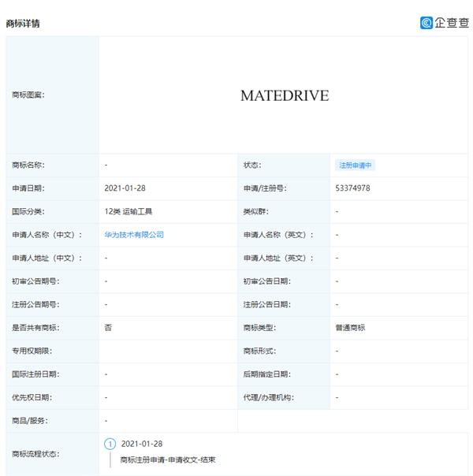Click the 申请日期 value 2021-01-28
This screenshot has width=473, height=476.
pos(123,188)
